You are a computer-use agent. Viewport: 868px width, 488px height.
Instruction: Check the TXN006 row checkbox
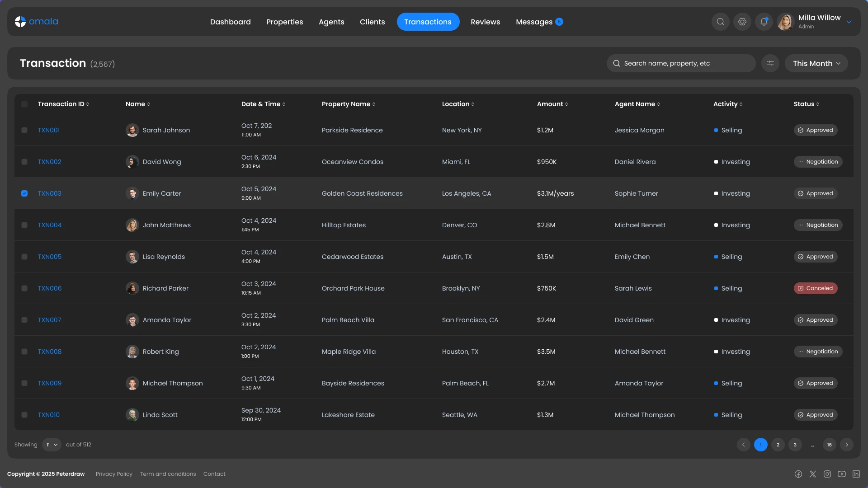point(24,288)
